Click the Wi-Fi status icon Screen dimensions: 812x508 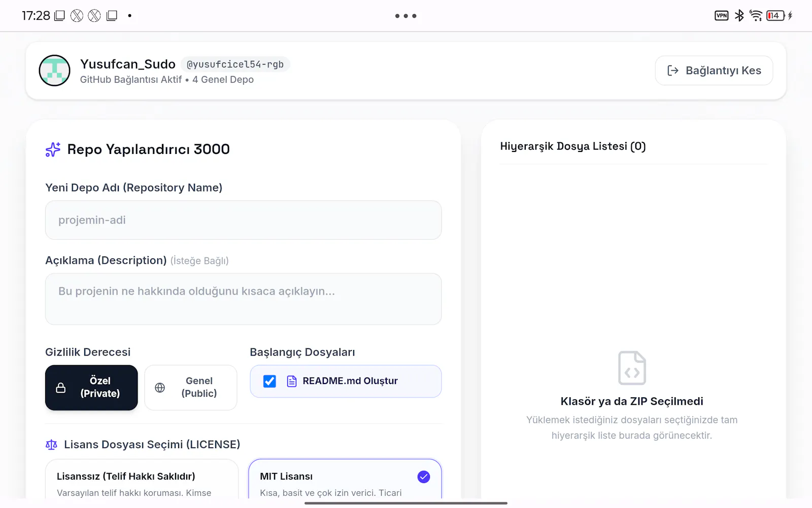click(x=756, y=16)
